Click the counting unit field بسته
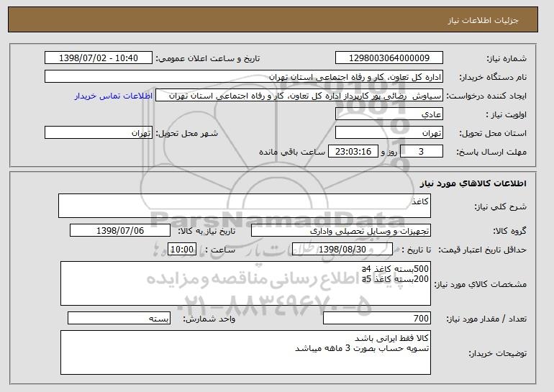The width and height of the screenshot is (554, 392). (x=119, y=318)
